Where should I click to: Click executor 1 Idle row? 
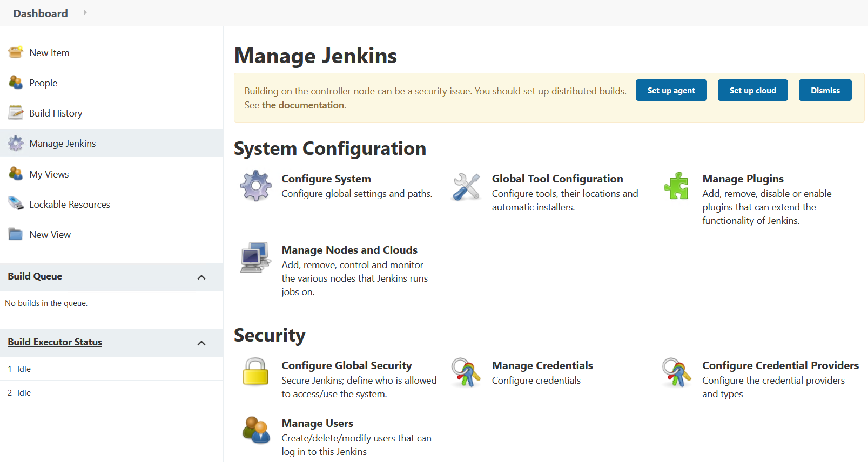(x=111, y=369)
